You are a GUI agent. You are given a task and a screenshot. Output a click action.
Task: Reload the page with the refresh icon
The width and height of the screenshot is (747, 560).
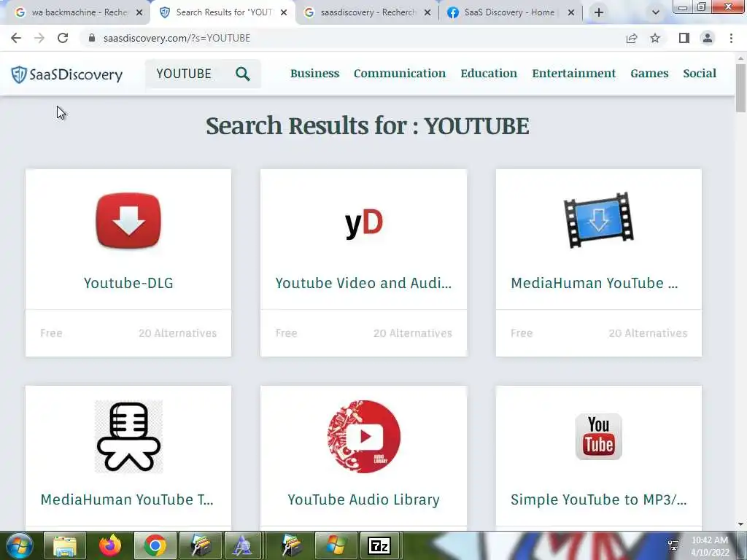tap(63, 38)
